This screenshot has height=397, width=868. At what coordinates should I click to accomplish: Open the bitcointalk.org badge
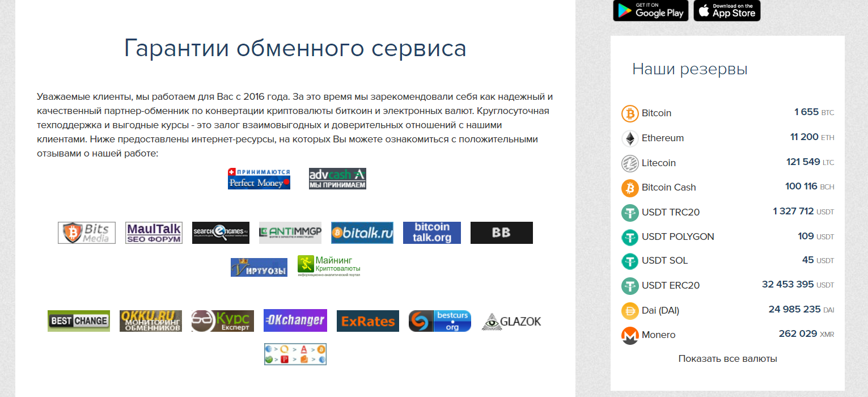[x=432, y=233]
